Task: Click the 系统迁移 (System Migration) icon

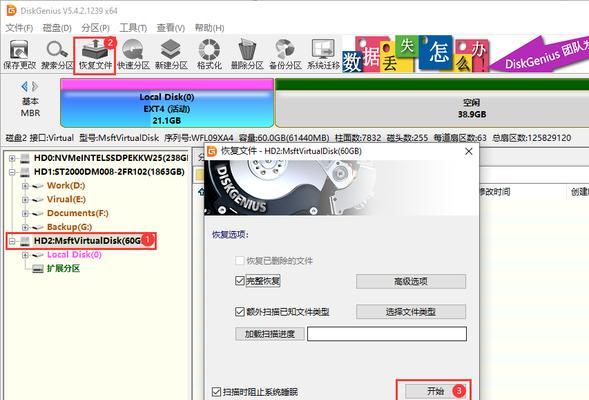Action: 323,54
